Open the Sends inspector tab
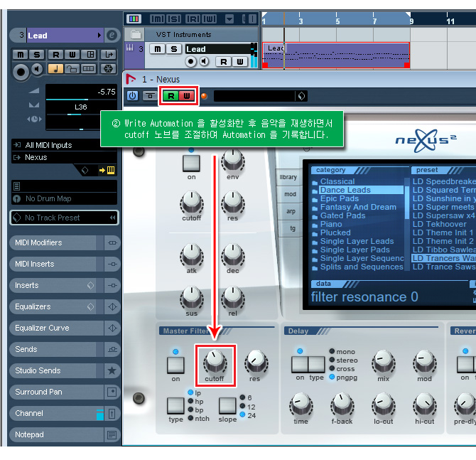Image resolution: width=476 pixels, height=460 pixels. click(56, 349)
